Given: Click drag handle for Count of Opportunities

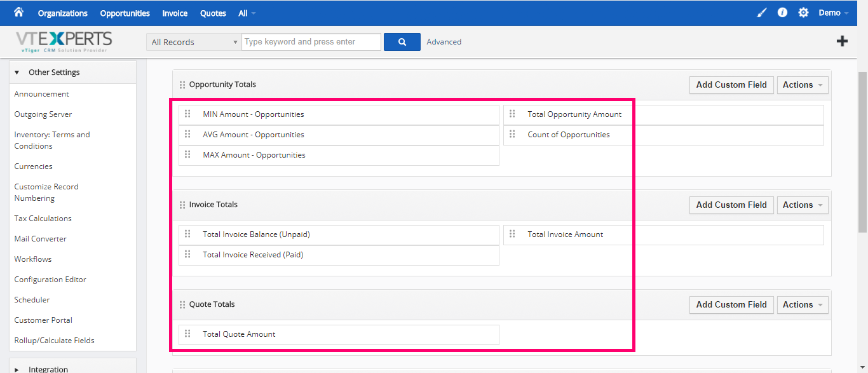Looking at the screenshot, I should [x=512, y=134].
